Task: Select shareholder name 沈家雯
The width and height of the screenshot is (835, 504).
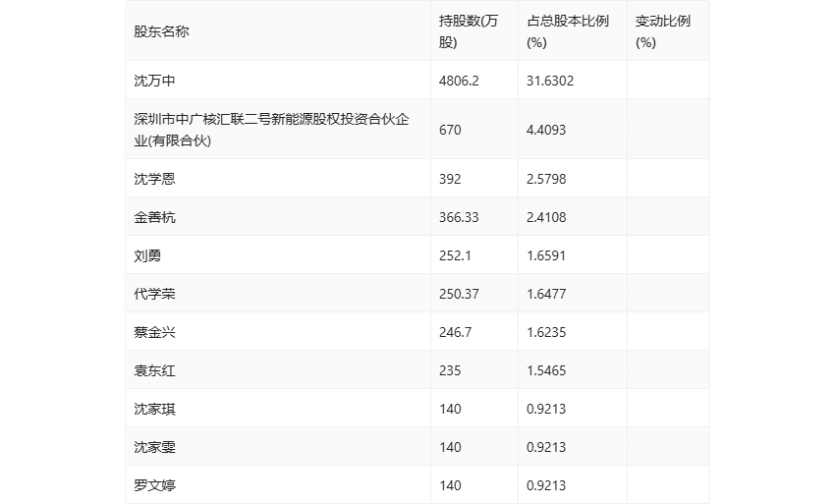Action: [154, 447]
